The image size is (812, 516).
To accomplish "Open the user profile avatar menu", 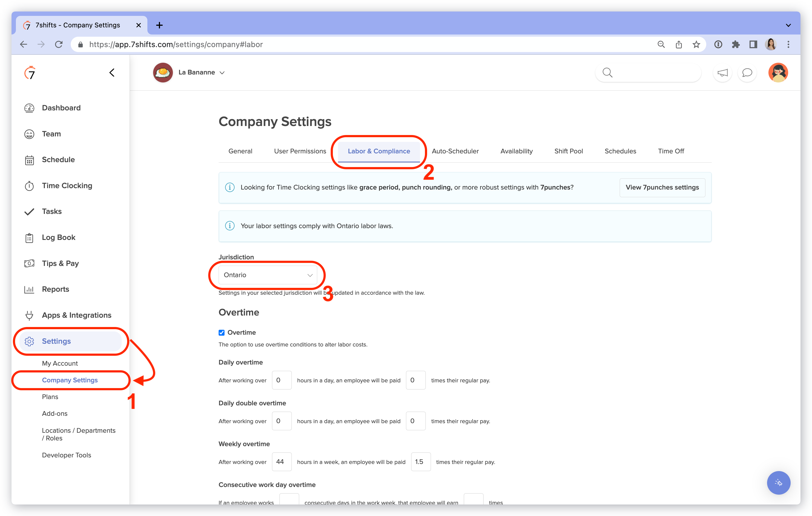I will [778, 73].
